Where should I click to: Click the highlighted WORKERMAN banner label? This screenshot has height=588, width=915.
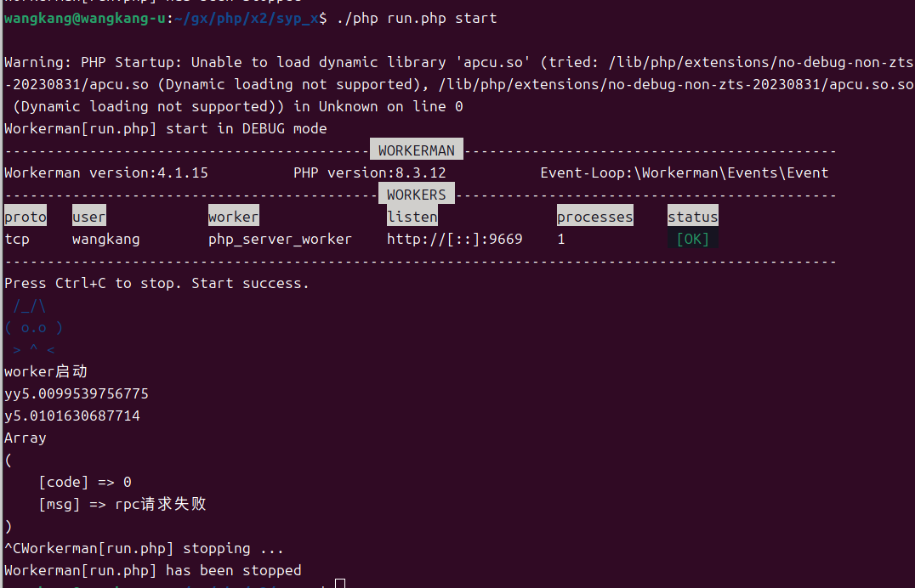(x=417, y=150)
